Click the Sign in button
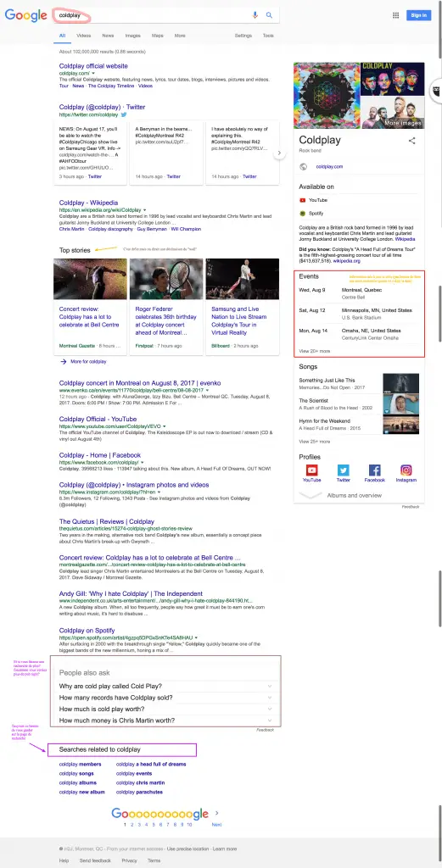The height and width of the screenshot is (868, 442). [x=418, y=15]
